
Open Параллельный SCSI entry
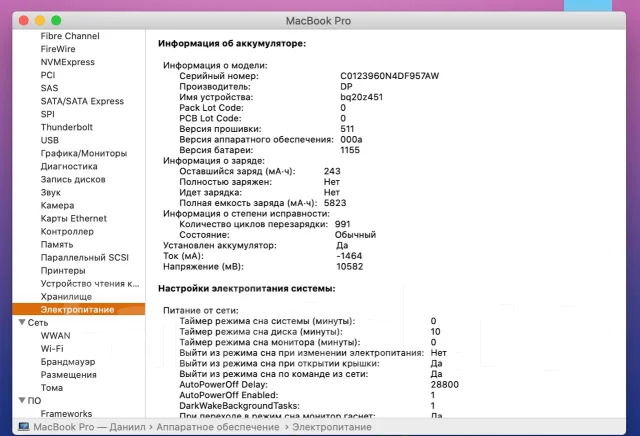tap(84, 258)
